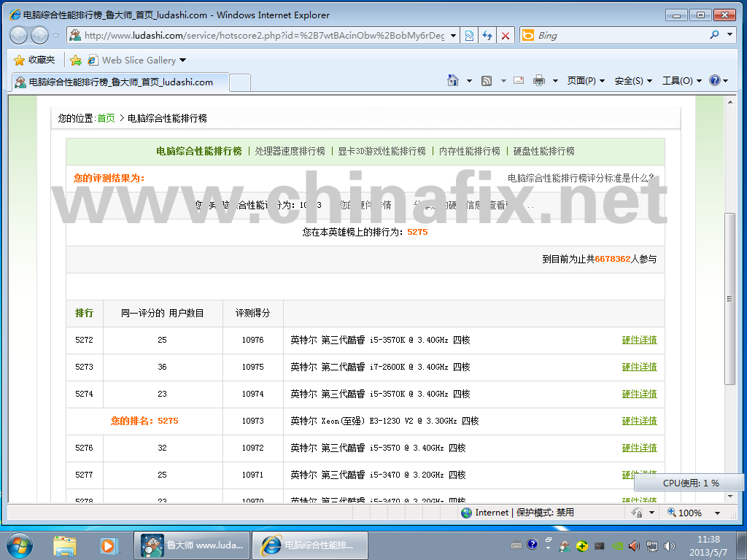Expand the Web Slice Gallery dropdown
747x560 pixels.
click(182, 61)
